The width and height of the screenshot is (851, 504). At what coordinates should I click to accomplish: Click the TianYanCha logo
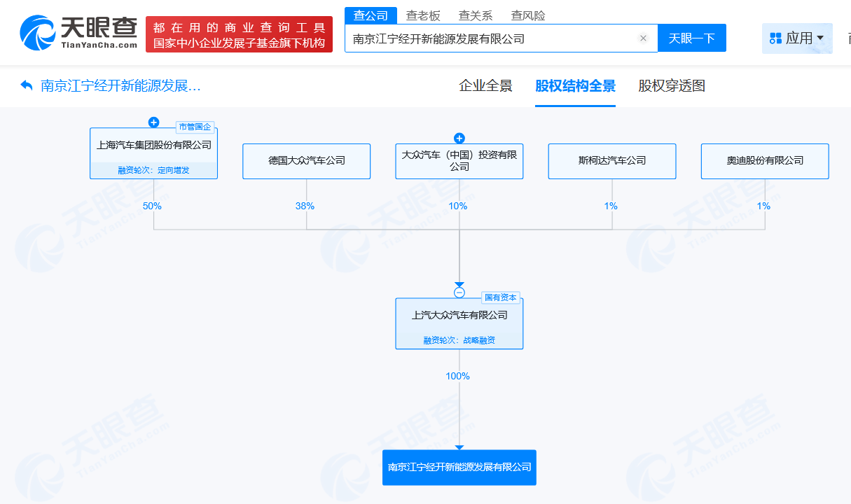coord(78,33)
